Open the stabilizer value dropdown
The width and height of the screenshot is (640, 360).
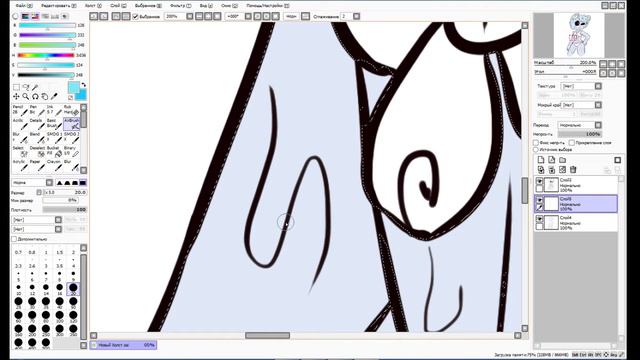356,16
